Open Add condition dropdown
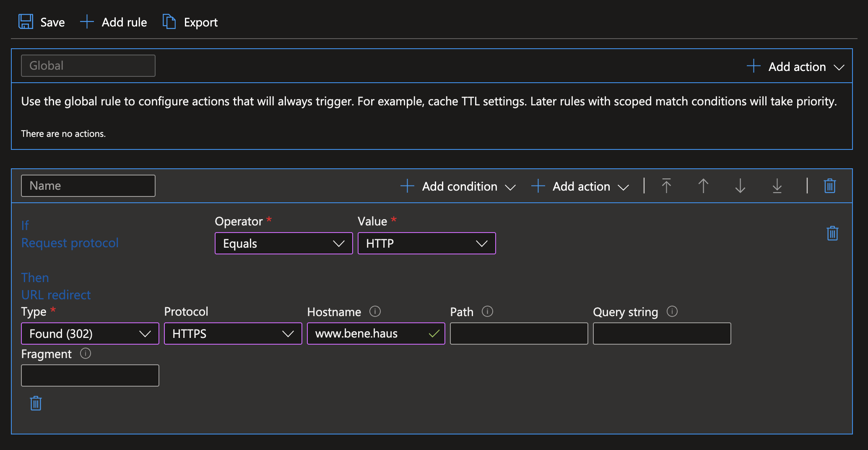This screenshot has height=450, width=868. (x=458, y=186)
